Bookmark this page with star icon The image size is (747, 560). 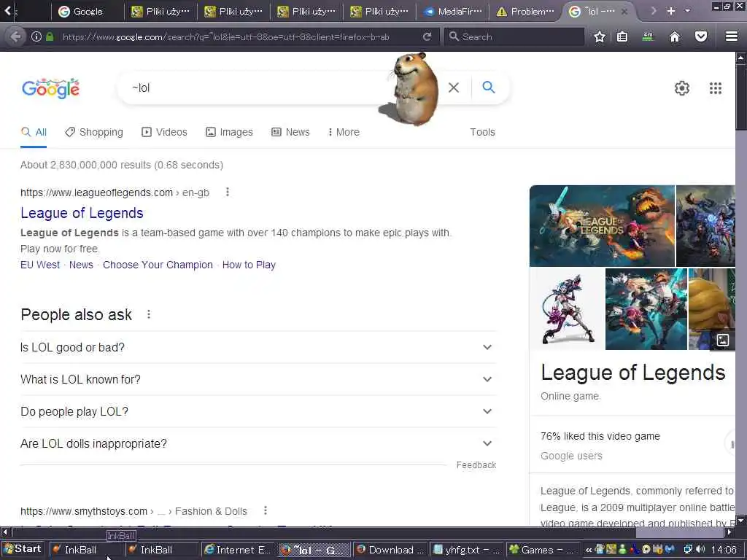click(600, 36)
